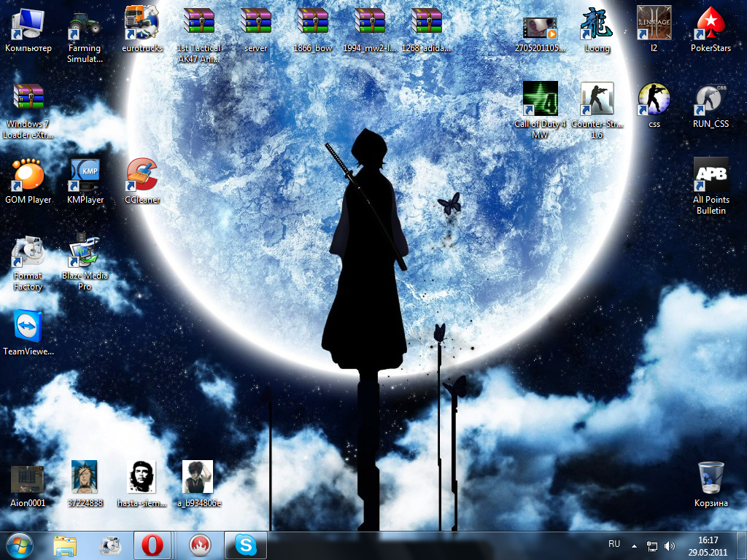The height and width of the screenshot is (560, 747).
Task: Open the Windows Start menu
Action: (x=20, y=545)
